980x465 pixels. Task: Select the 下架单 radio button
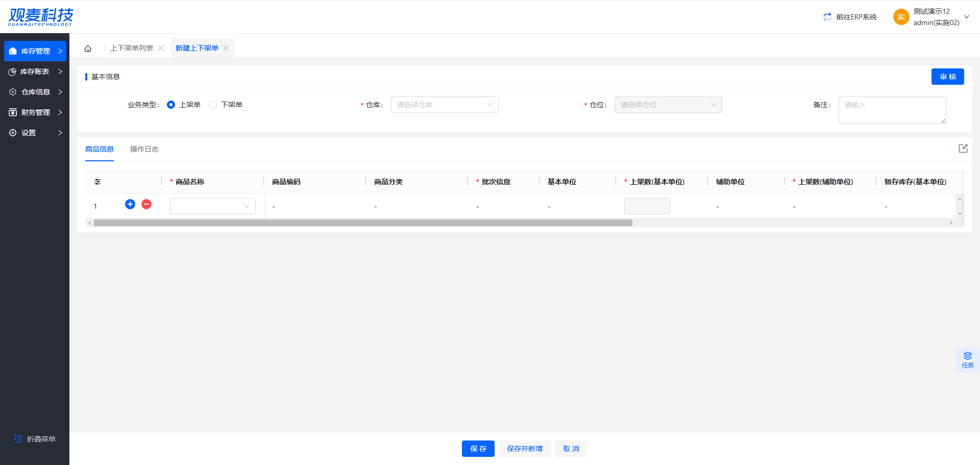click(213, 105)
